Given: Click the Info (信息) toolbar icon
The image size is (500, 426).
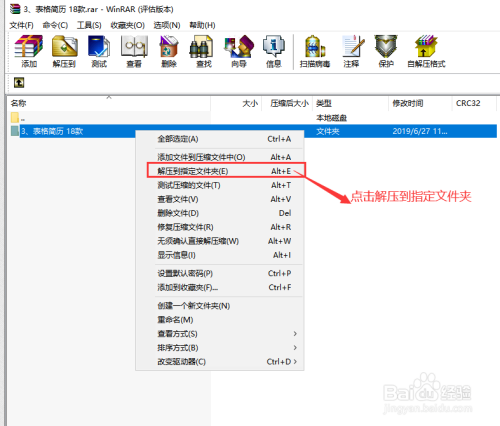Looking at the screenshot, I should click(x=274, y=52).
